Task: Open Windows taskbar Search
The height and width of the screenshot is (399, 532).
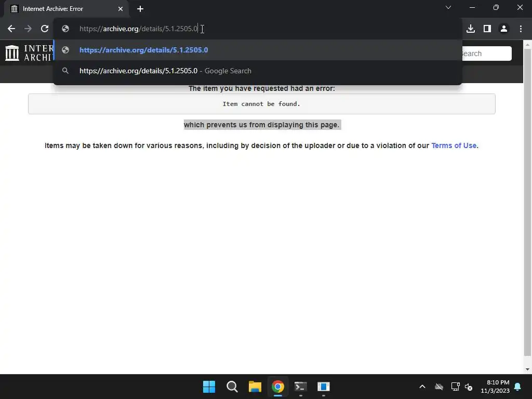Action: click(232, 387)
